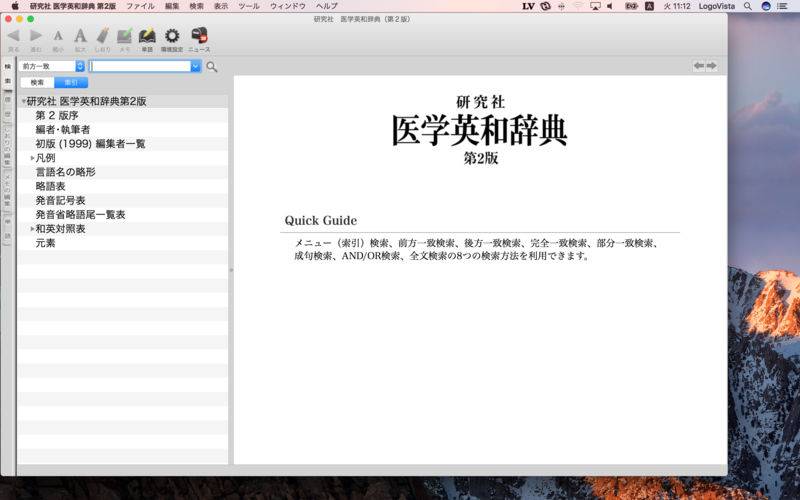
Task: Open the Apple menu
Action: (x=15, y=6)
